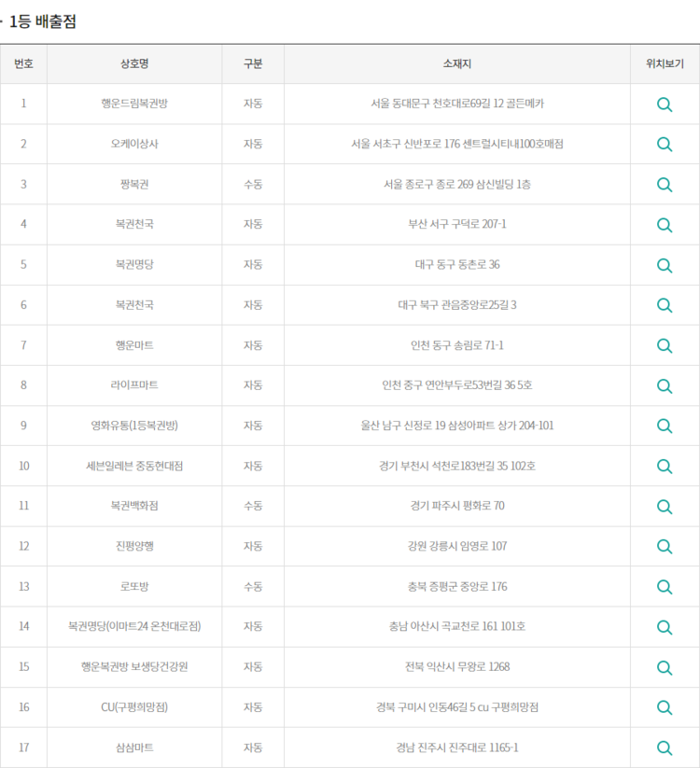Image resolution: width=700 pixels, height=768 pixels.
Task: Click the 1등 배출점 heading
Action: 43,21
